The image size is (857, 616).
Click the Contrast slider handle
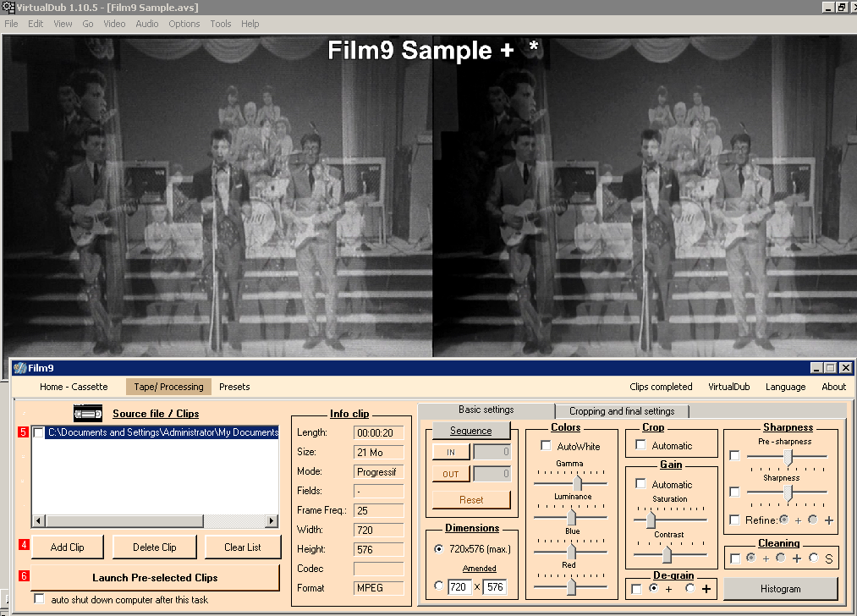coord(667,554)
